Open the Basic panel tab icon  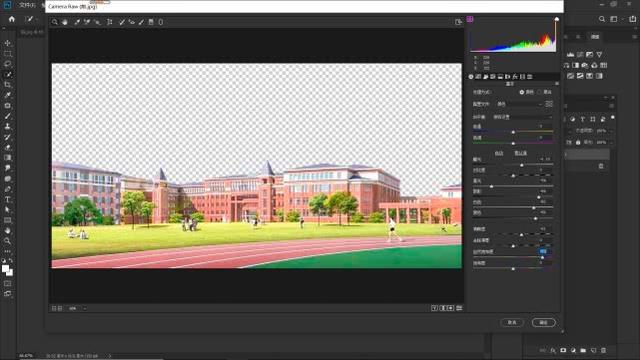pos(471,77)
